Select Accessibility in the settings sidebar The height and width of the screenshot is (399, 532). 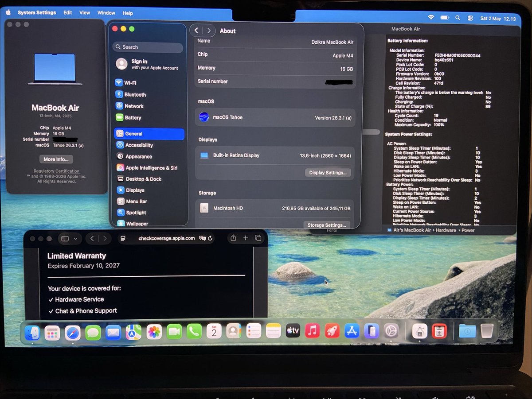coord(149,145)
